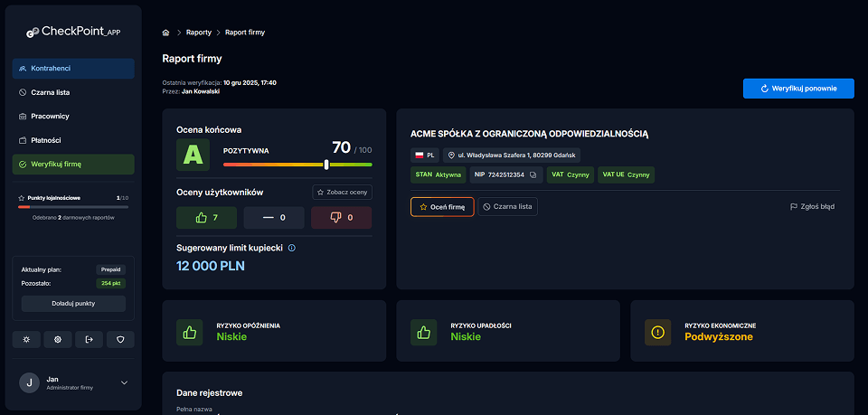
Task: Click the address location pin icon
Action: click(x=451, y=156)
